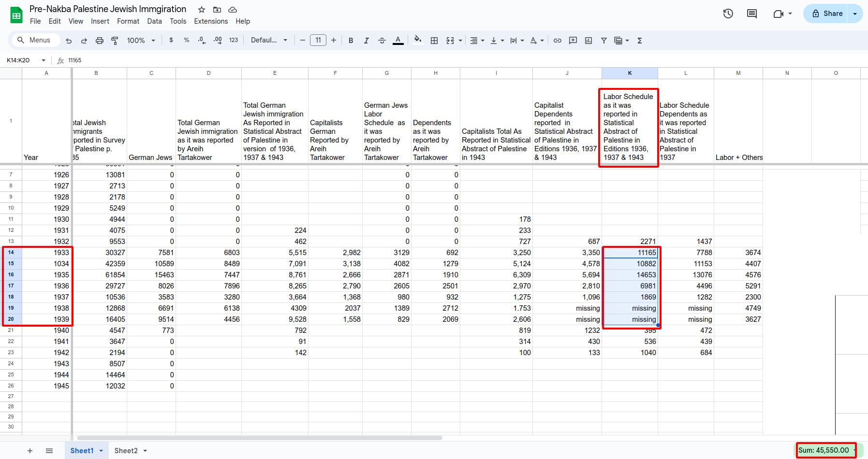The image size is (868, 459).
Task: Toggle italic formatting
Action: coord(367,41)
